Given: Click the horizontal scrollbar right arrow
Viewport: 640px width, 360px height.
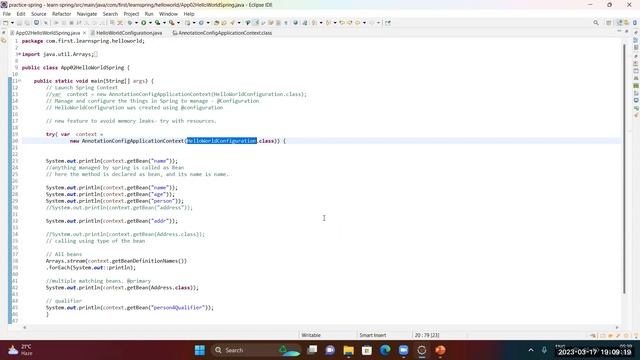Looking at the screenshot, I should pos(617,327).
